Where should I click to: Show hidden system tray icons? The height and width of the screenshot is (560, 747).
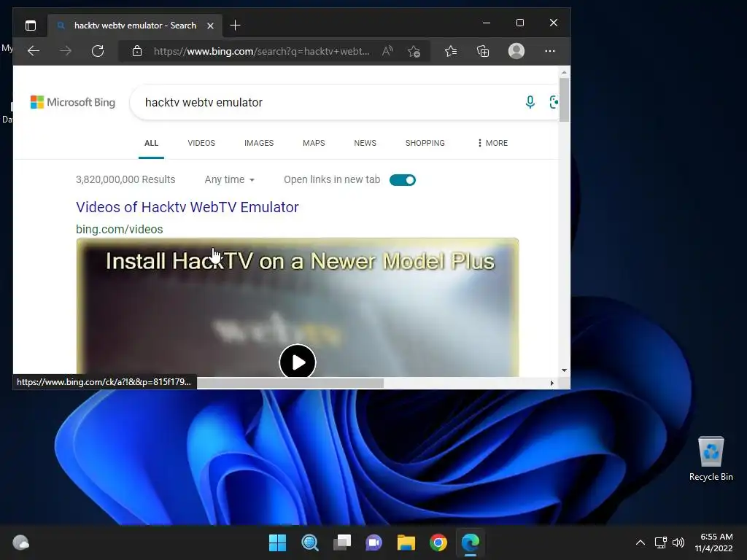(640, 542)
